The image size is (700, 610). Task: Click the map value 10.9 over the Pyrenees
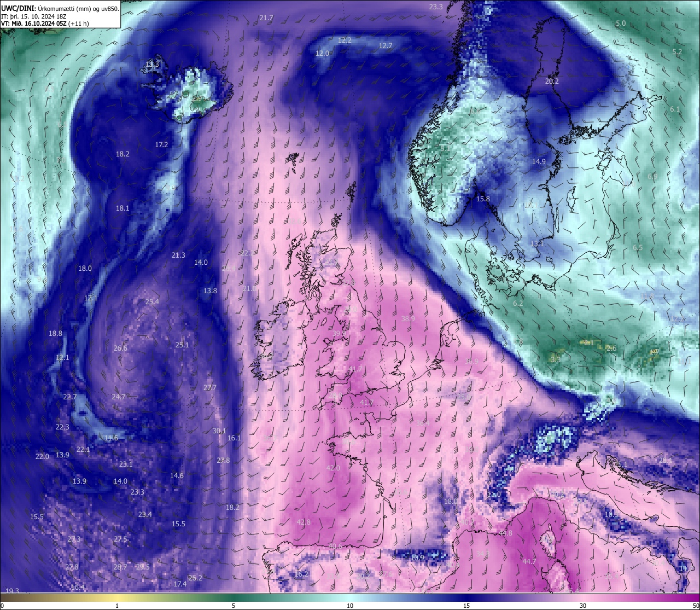417,558
